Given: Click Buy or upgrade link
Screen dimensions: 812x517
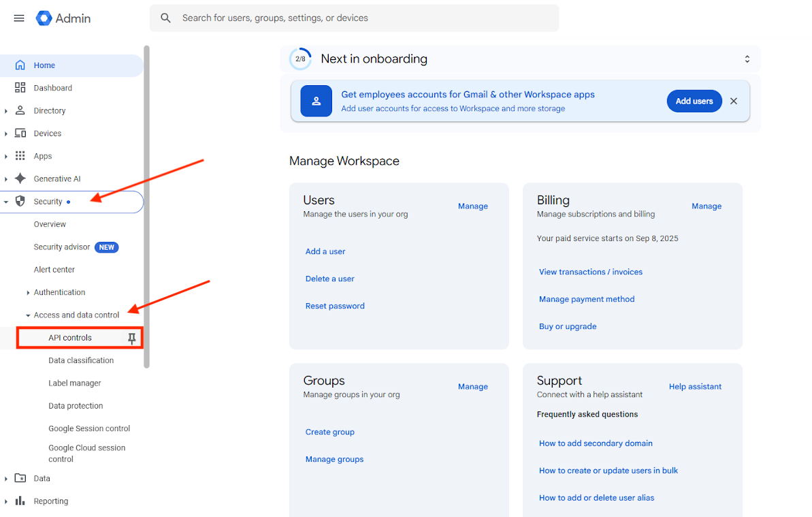Looking at the screenshot, I should coord(568,326).
